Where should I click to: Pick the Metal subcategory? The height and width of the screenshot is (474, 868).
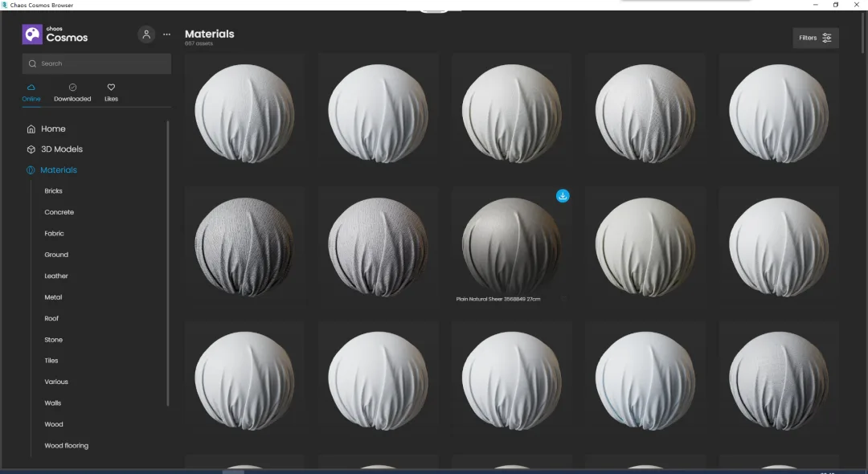(53, 297)
